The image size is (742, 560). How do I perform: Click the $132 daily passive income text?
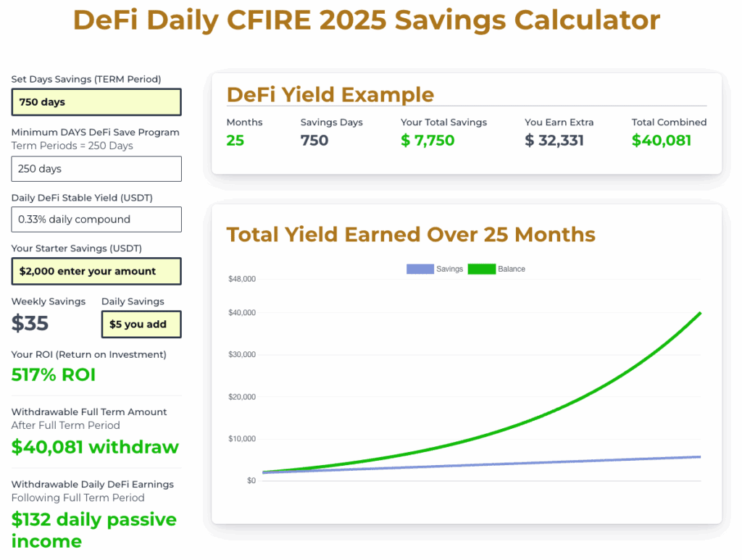[x=93, y=530]
